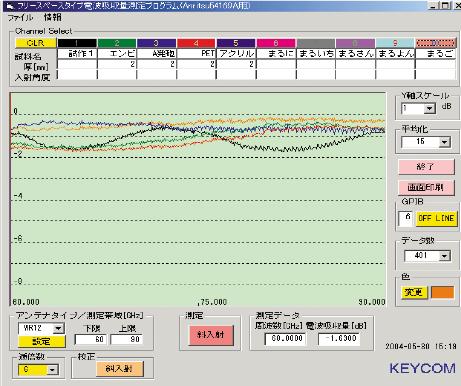This screenshot has width=461, height=386.
Task: Click sample name field A発泡
Action: (x=156, y=54)
